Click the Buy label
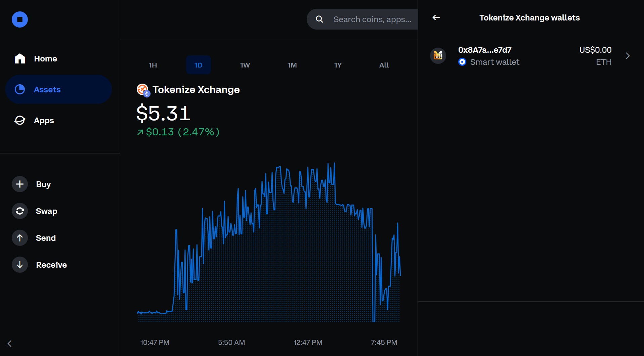The height and width of the screenshot is (356, 644). (x=43, y=184)
